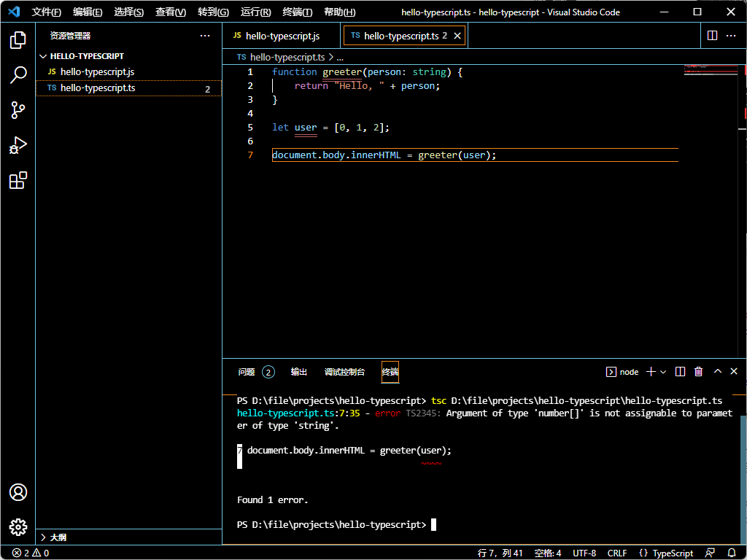Open the new terminal launch profile dropdown

click(663, 372)
